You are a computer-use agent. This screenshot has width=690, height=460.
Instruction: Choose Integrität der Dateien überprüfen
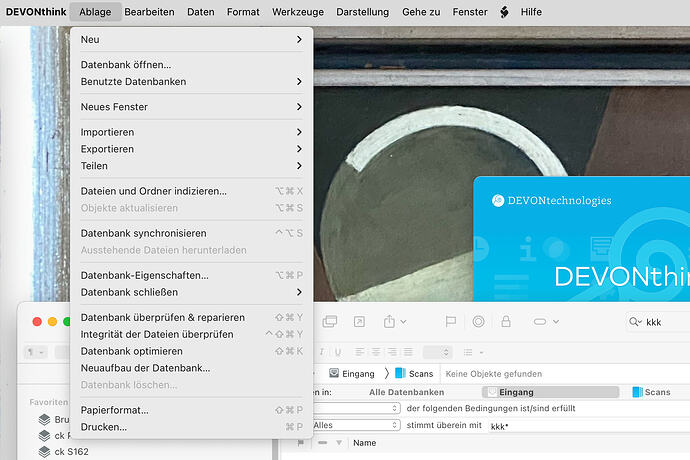(191, 335)
